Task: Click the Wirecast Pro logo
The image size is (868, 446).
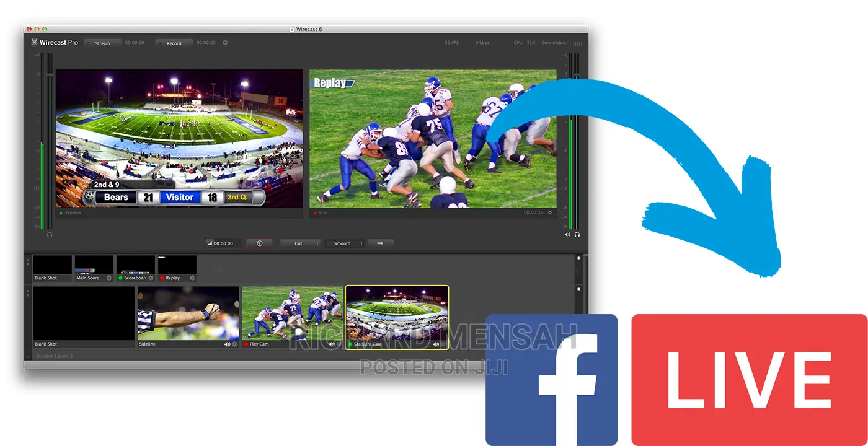Action: [55, 43]
